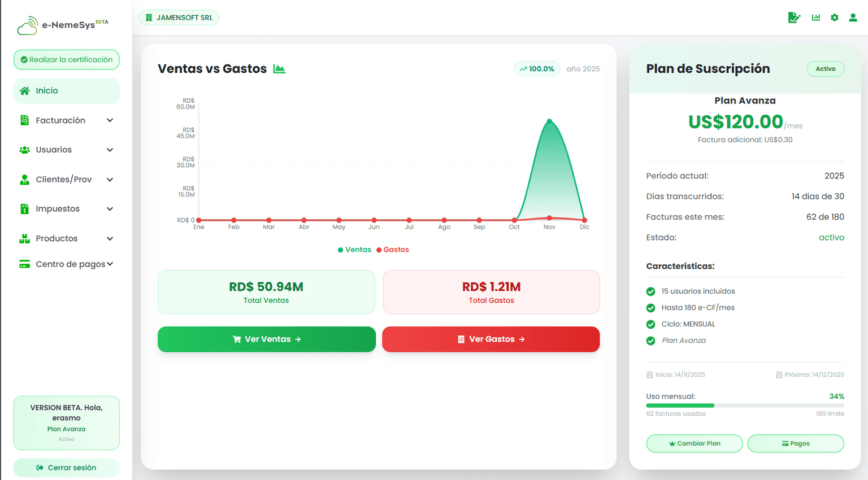Click the building icon in JAMENSOFT SRL badge
868x480 pixels.
click(x=149, y=18)
